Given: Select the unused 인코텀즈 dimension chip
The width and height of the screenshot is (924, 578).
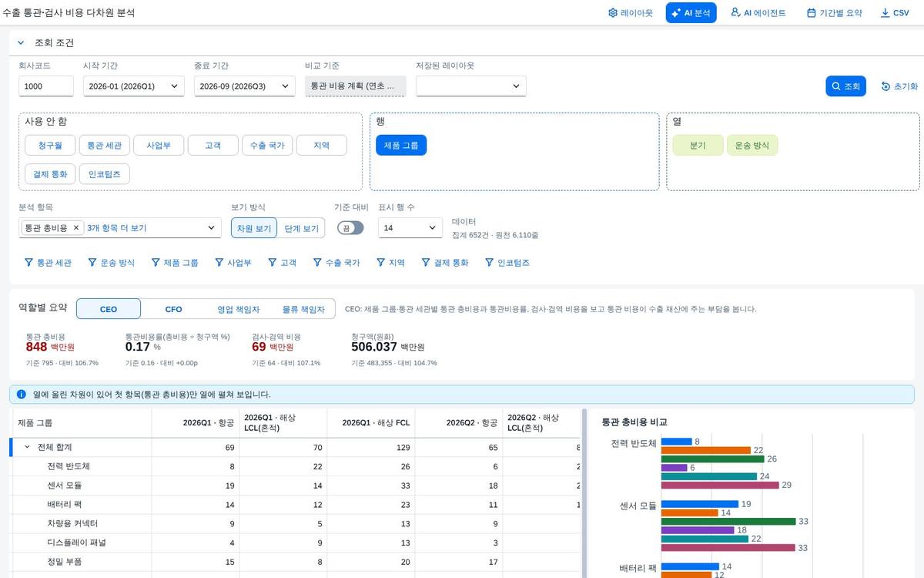Looking at the screenshot, I should [104, 174].
